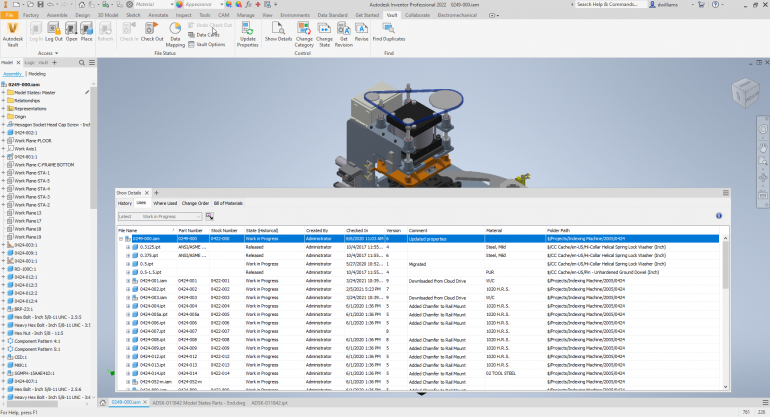The width and height of the screenshot is (770, 417).
Task: Expand the Relationships folder node
Action: click(3, 100)
